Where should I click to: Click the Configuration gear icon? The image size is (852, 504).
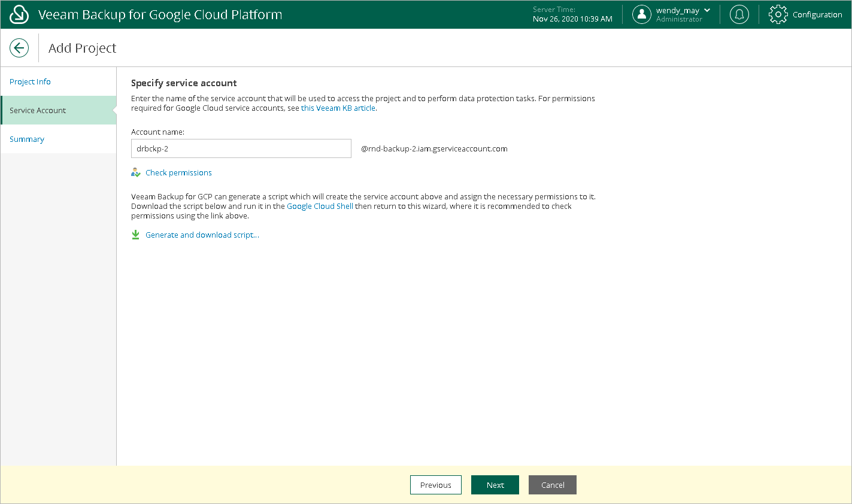[778, 14]
